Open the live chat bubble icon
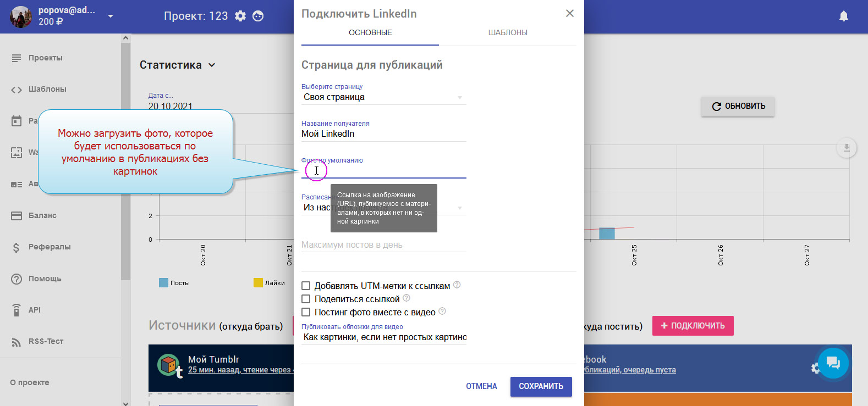Screen dimensions: 868x406 pos(833,363)
